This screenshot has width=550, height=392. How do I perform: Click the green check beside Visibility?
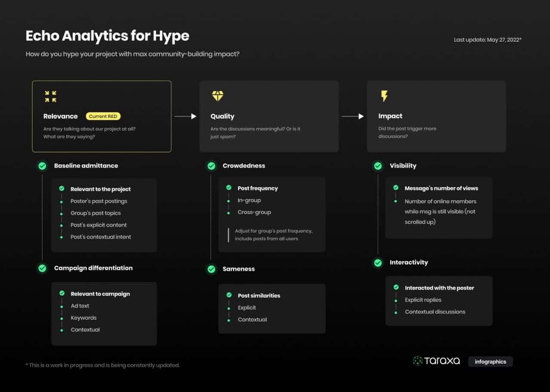378,166
